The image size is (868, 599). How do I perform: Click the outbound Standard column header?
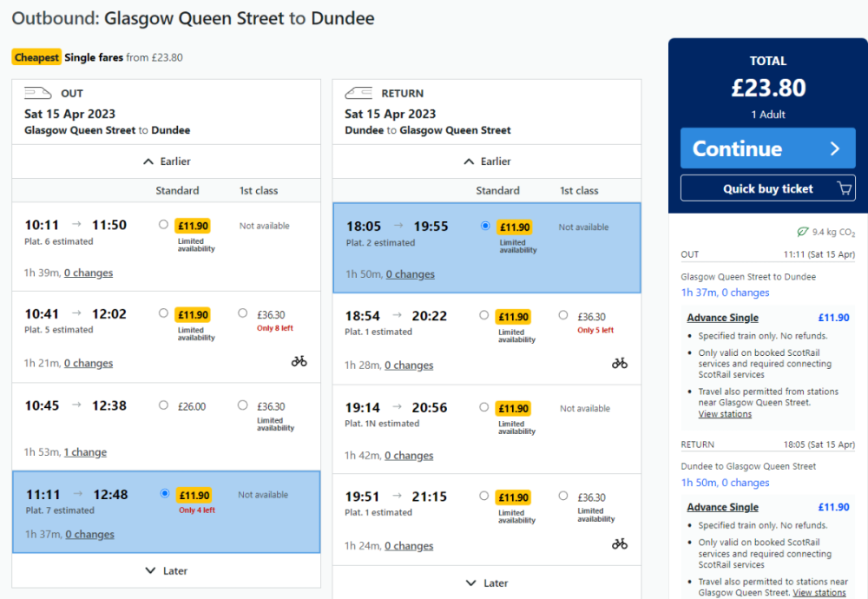coord(177,190)
